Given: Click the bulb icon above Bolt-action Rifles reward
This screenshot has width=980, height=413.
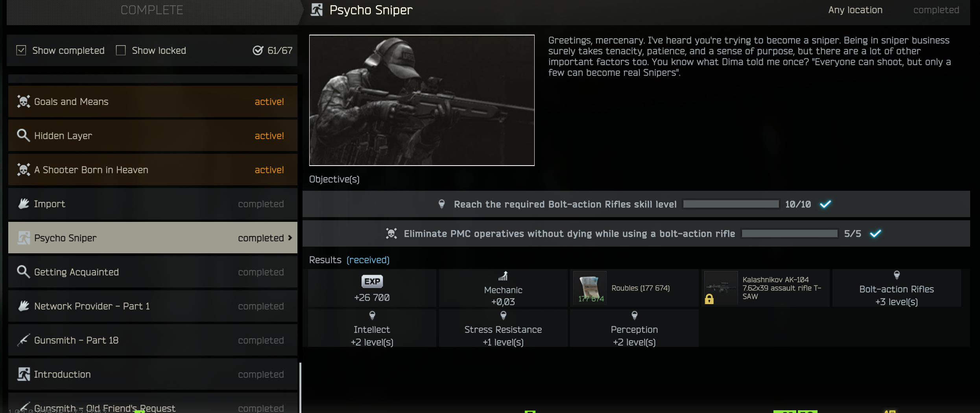Looking at the screenshot, I should (896, 275).
